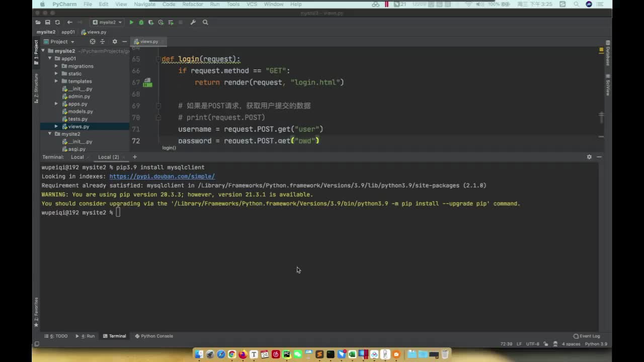Click the Locate opened file target icon
Image resolution: width=644 pixels, height=362 pixels.
(x=92, y=42)
